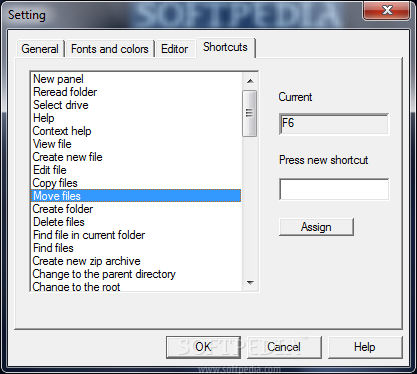
Task: Select 'Create new zip archive' entry
Action: point(136,261)
